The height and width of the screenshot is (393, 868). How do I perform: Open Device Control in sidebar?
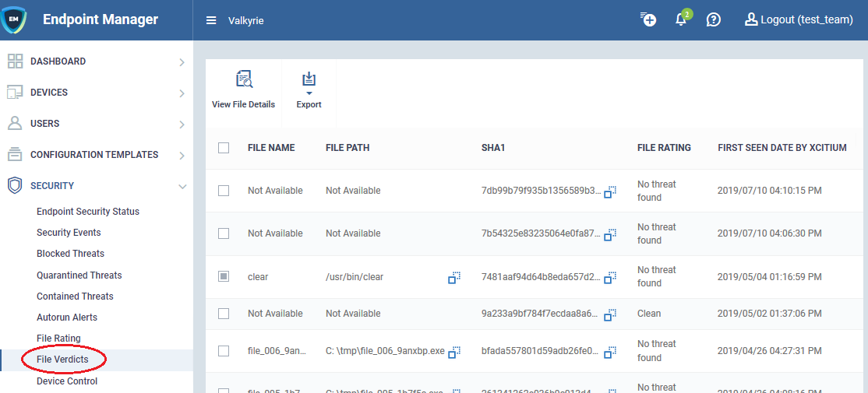click(x=67, y=381)
